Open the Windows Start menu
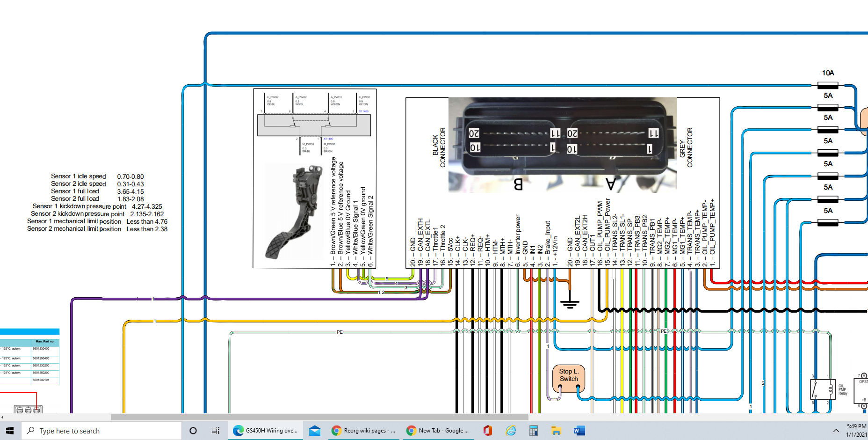 tap(10, 431)
